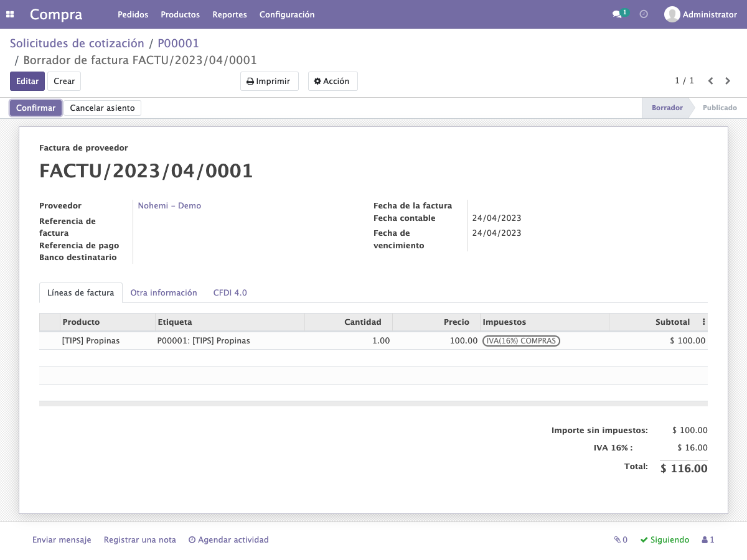Viewport: 747px width, 560px height.
Task: Click Fecha de vencimiento value 24/04/2023
Action: click(497, 233)
